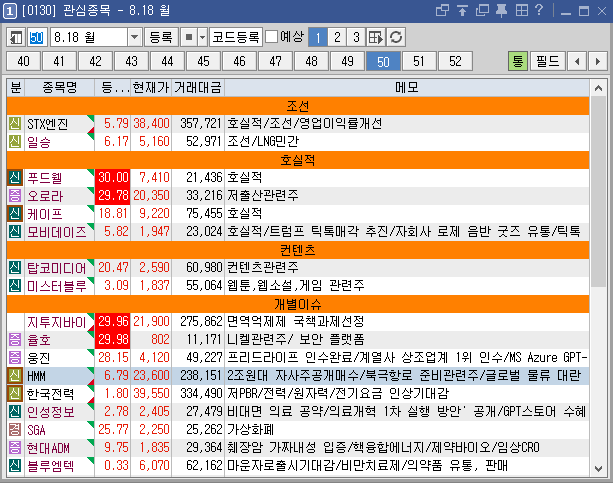Select page 1 toggle button
The height and width of the screenshot is (483, 613).
318,37
